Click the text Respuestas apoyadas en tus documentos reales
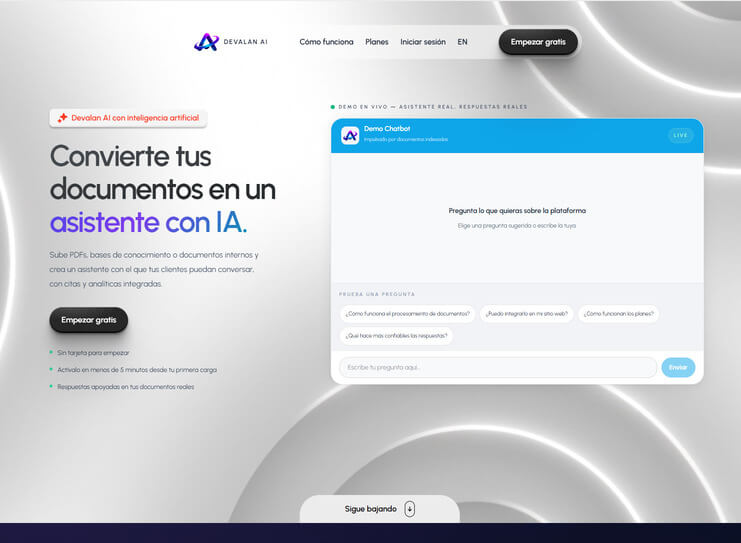741x543 pixels. 126,387
